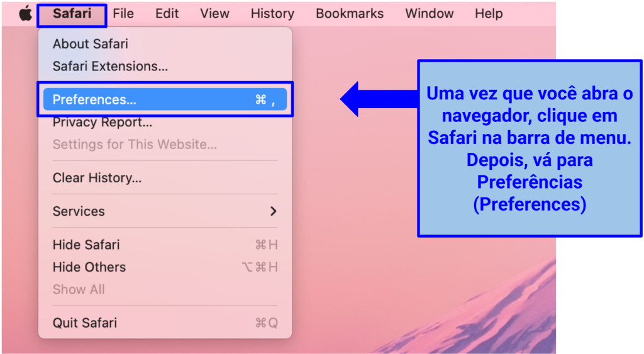Open the File menu
The width and height of the screenshot is (644, 354).
[x=123, y=14]
